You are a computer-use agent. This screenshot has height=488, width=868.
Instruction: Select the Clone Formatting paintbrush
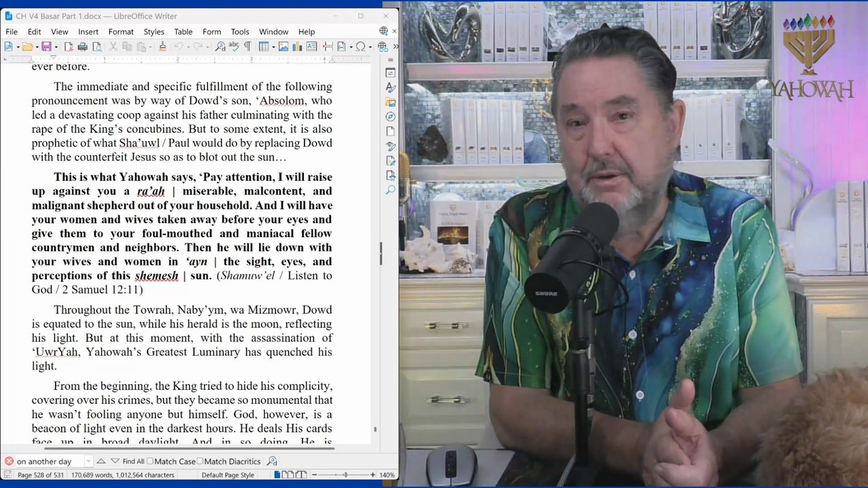pyautogui.click(x=162, y=47)
